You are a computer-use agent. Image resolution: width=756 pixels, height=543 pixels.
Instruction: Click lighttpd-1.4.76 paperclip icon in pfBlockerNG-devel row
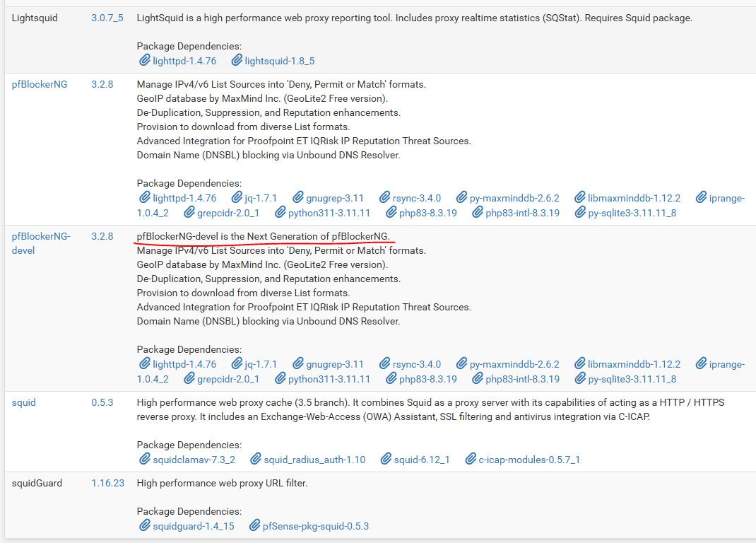pyautogui.click(x=145, y=363)
